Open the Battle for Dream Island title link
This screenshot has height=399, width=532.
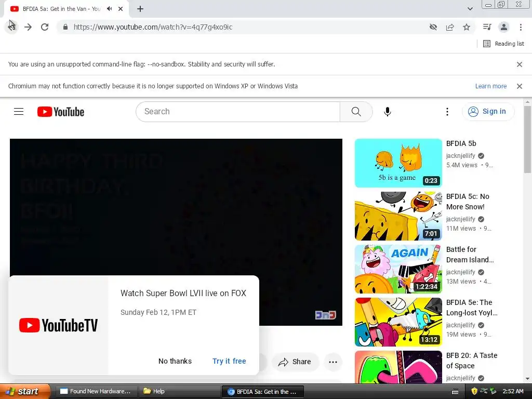pyautogui.click(x=470, y=255)
